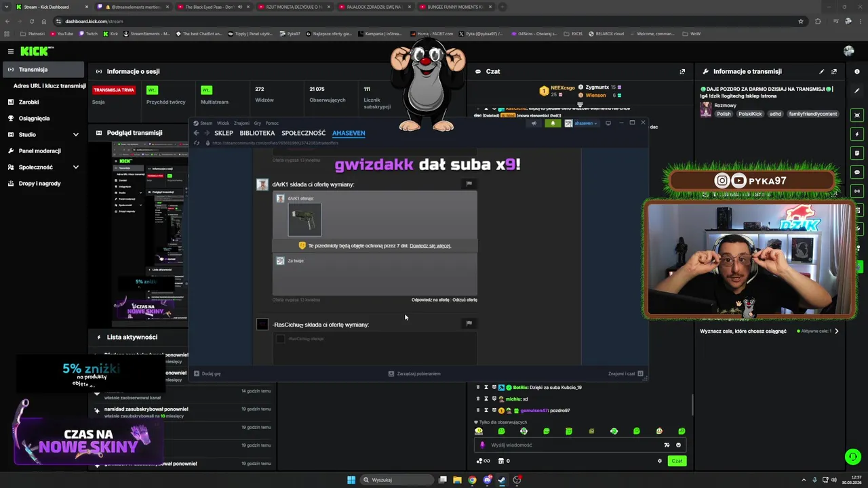Send message with the green Czat button
Screen dimensions: 868x488
point(677,461)
